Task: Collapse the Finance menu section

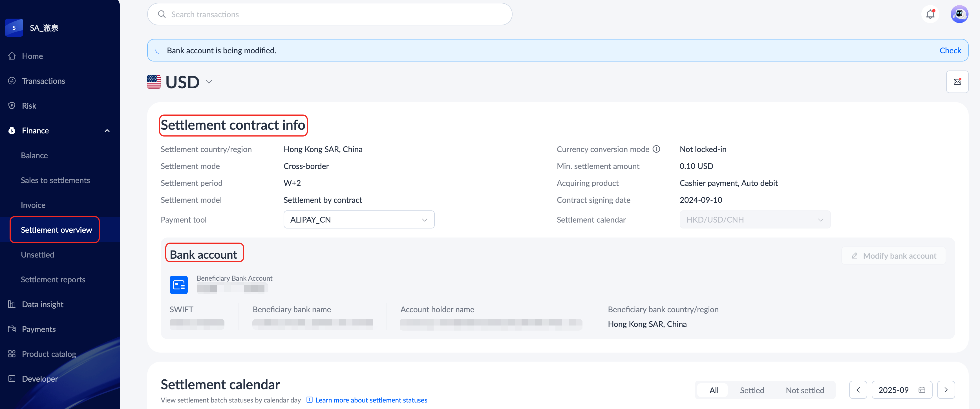Action: click(x=107, y=131)
